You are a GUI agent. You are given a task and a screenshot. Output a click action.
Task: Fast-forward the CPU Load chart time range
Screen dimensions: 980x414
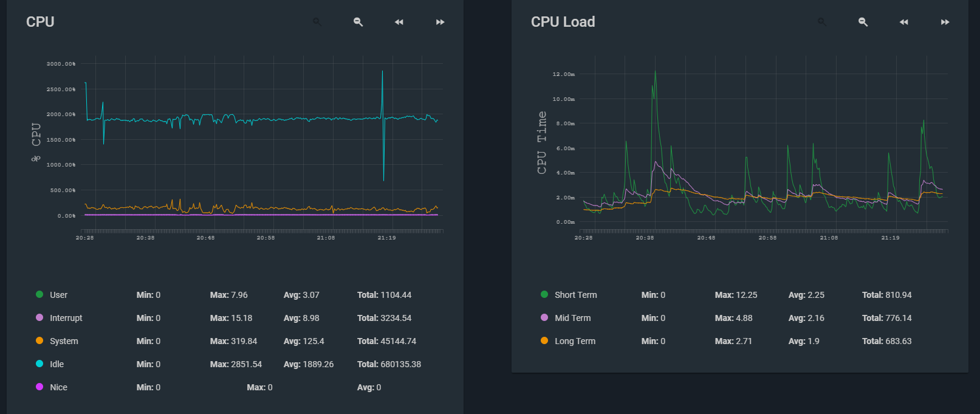[x=945, y=22]
